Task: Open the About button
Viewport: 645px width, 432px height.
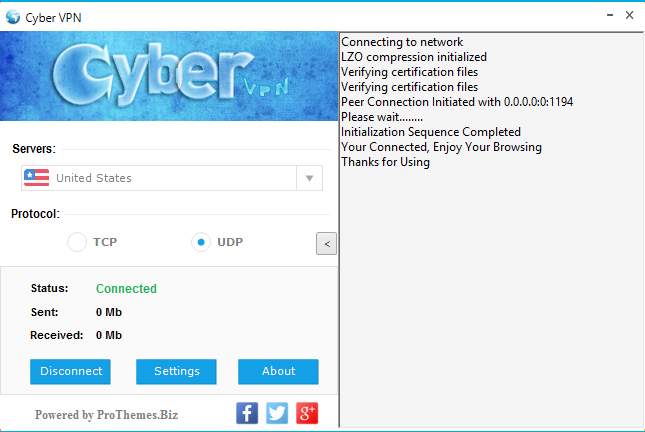Action: [278, 372]
